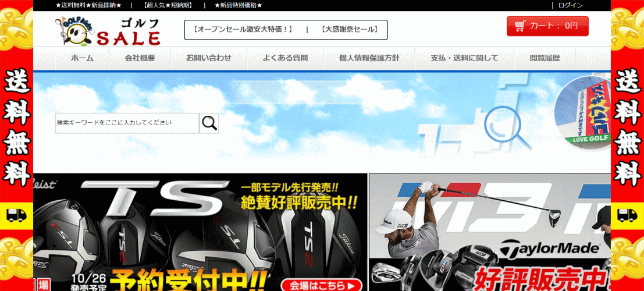The height and width of the screenshot is (291, 644).
Task: Open 閲覧履歴 menu item
Action: click(545, 58)
